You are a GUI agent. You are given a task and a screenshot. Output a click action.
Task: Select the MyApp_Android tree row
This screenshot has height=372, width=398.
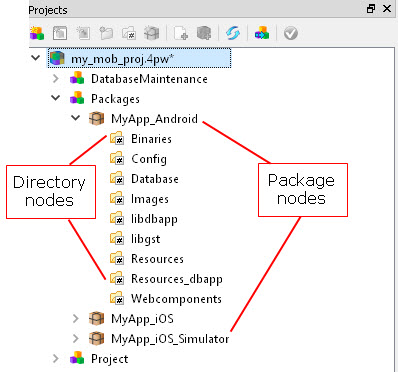pyautogui.click(x=154, y=119)
